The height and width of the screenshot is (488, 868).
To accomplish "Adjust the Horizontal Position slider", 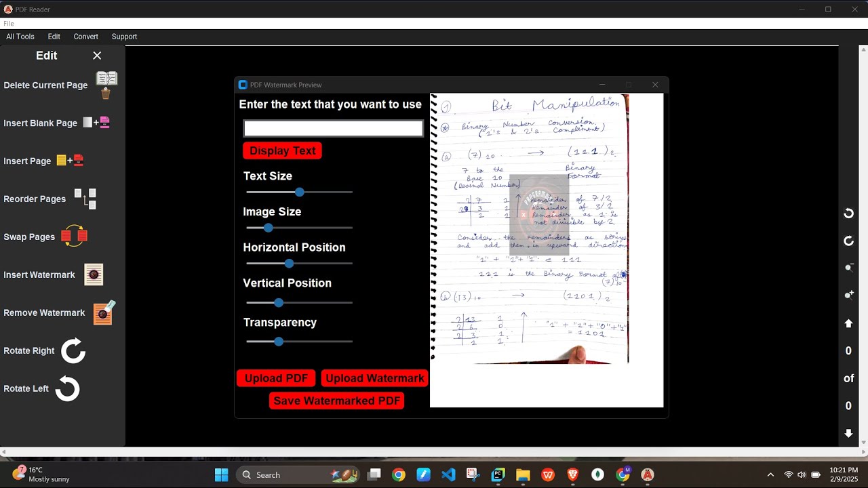I will tap(299, 263).
